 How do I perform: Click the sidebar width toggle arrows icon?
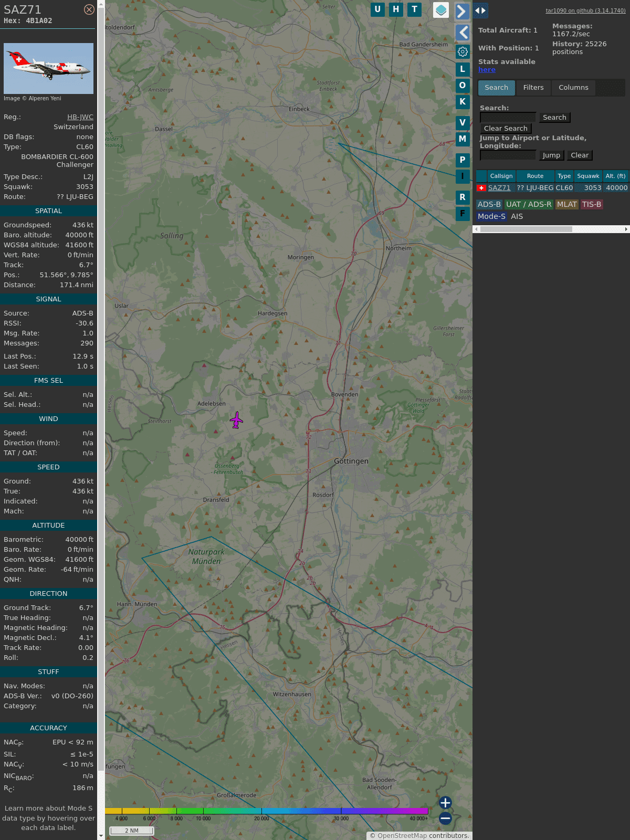pos(480,10)
